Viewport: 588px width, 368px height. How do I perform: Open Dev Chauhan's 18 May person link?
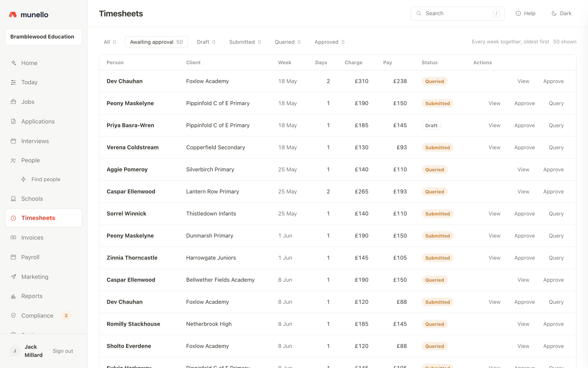pos(124,81)
